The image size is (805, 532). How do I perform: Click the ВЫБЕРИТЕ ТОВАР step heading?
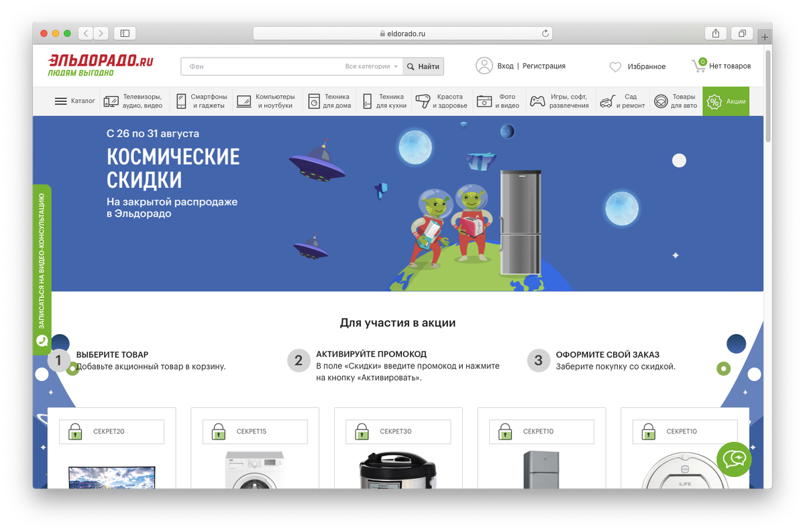pos(112,354)
